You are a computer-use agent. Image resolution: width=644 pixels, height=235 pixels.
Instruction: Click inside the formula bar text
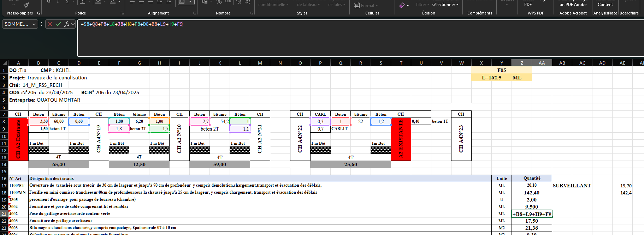(283, 35)
